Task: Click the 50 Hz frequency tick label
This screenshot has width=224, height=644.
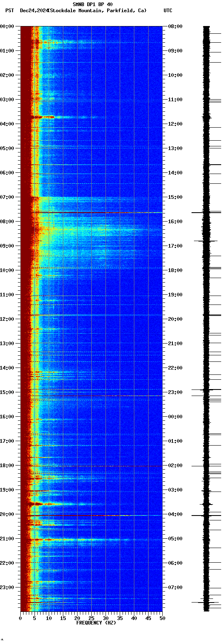Action: coord(162,618)
